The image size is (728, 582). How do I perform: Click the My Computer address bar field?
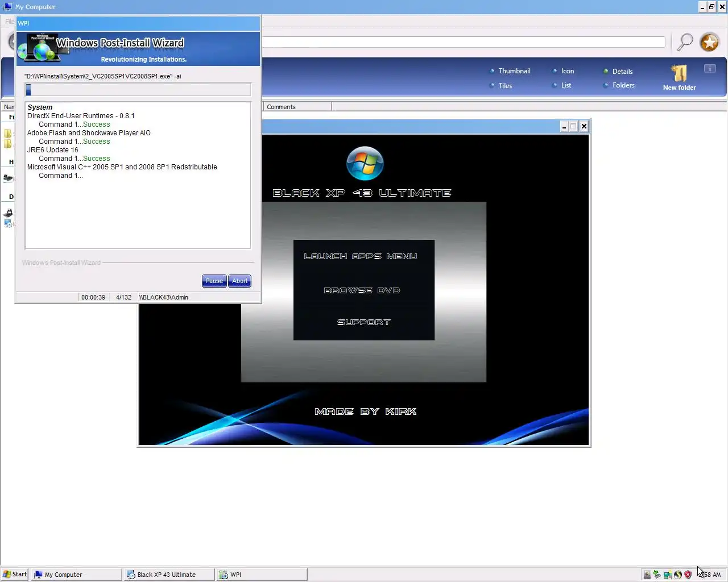(x=463, y=42)
